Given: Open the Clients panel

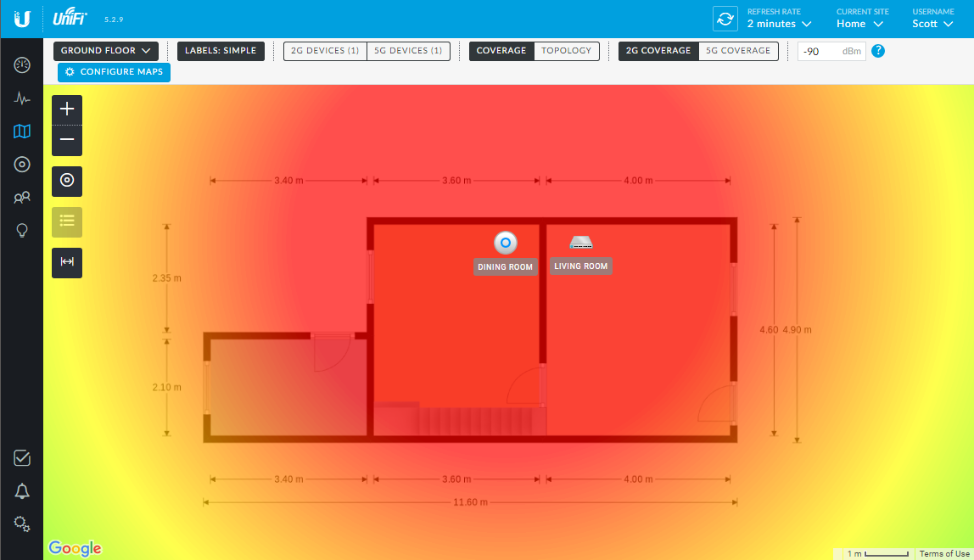Looking at the screenshot, I should coord(22,197).
